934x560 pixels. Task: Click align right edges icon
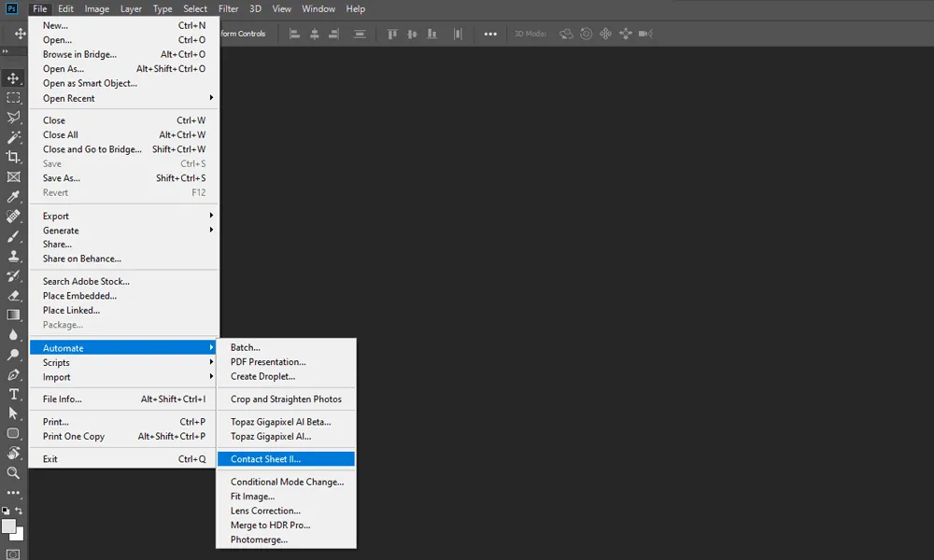click(x=334, y=34)
